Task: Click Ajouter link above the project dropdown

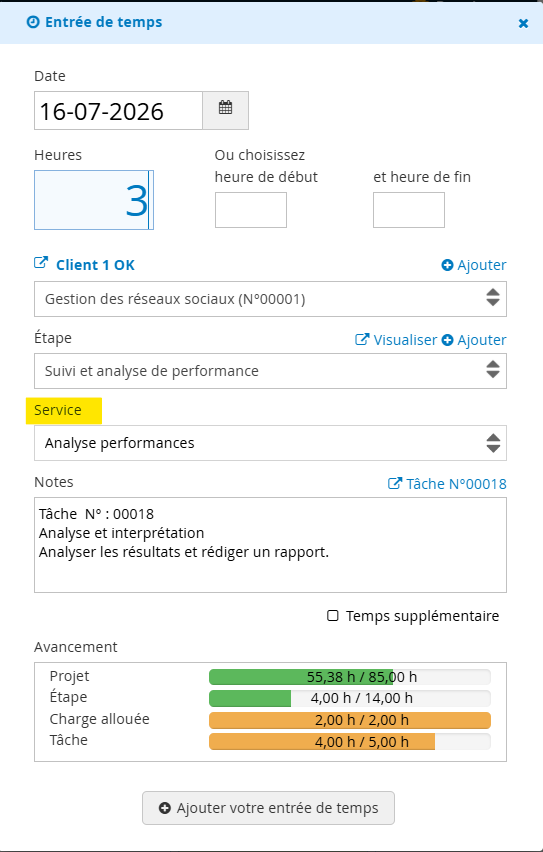Action: coord(482,265)
